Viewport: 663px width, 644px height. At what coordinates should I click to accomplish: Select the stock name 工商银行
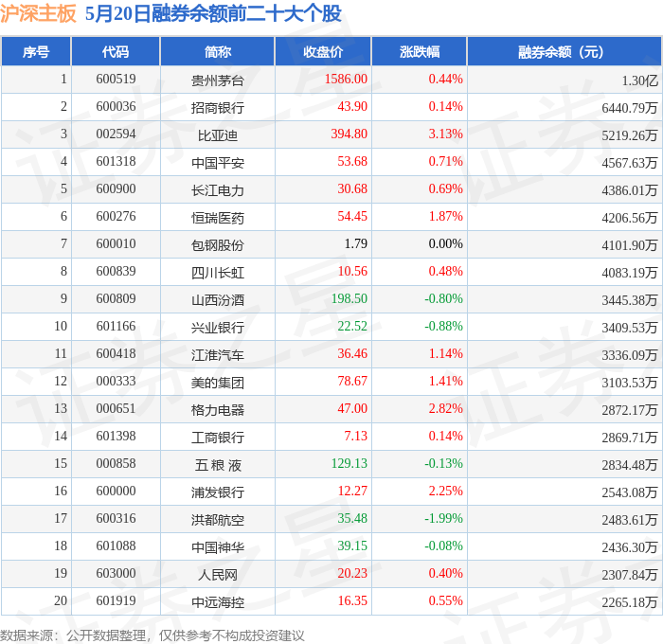pos(217,438)
